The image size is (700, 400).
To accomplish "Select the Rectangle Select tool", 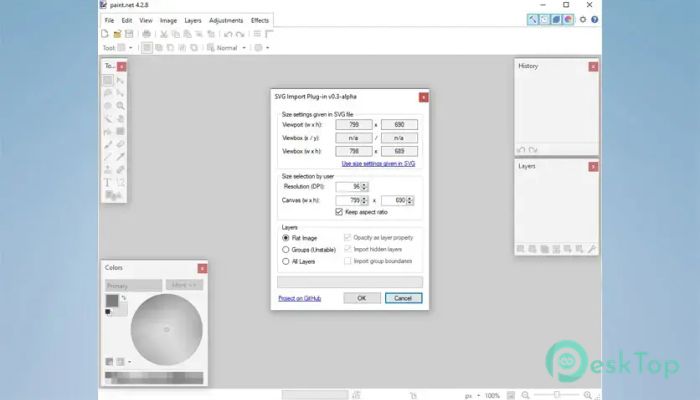I will pos(108,80).
